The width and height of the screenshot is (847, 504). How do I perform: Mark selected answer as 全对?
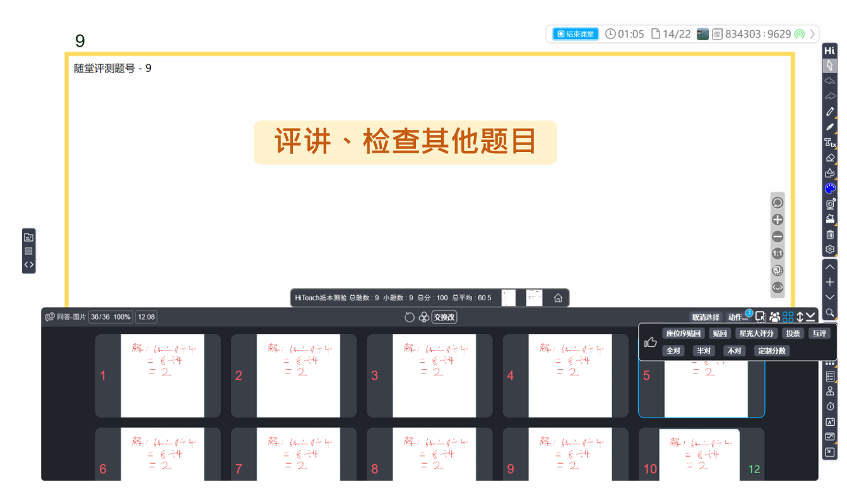(x=673, y=351)
